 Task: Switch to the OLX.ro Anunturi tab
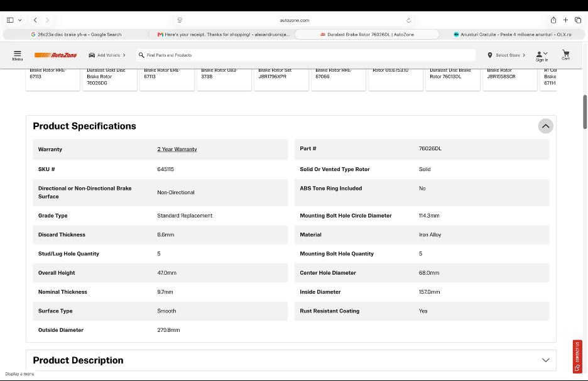[512, 35]
